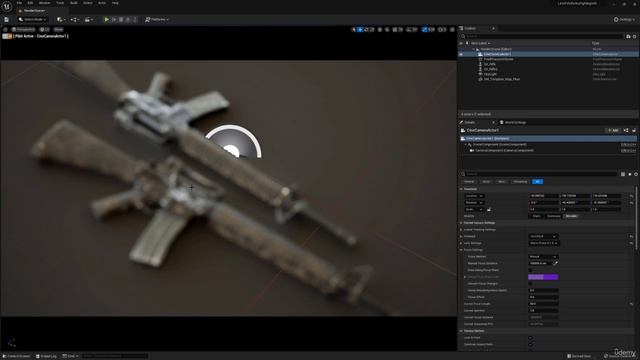The image size is (640, 360).
Task: Open the viewport options hamburger menu
Action: coord(5,29)
